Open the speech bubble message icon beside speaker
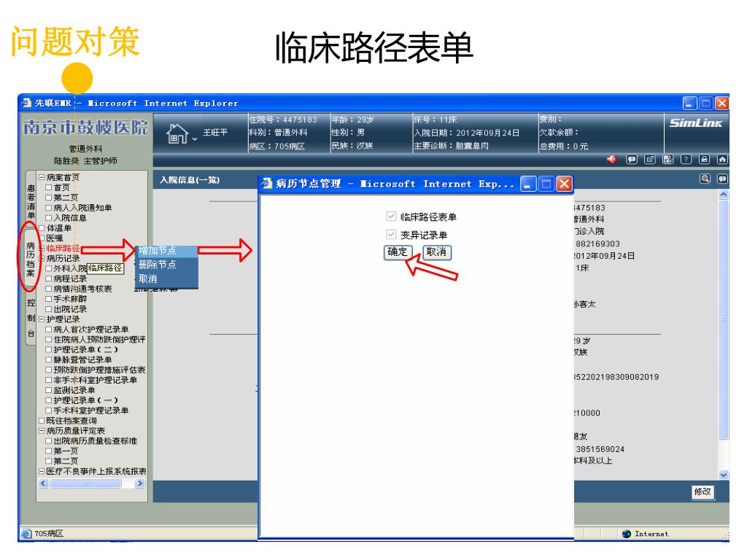 tap(632, 159)
